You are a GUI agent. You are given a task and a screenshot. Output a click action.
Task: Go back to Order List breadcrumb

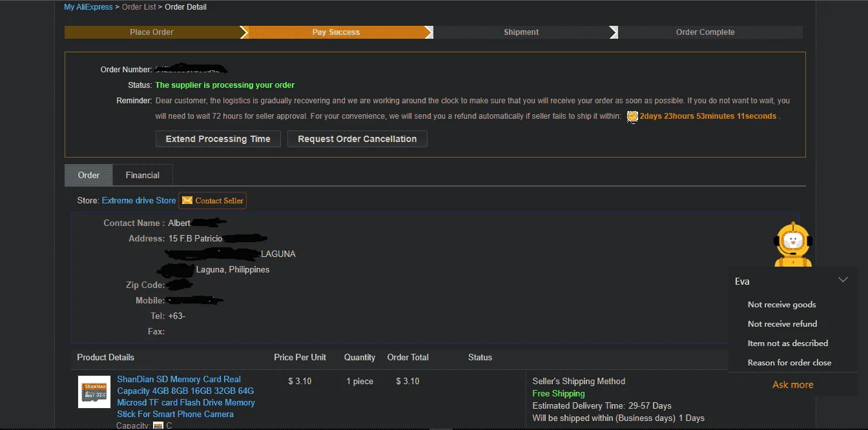[139, 7]
